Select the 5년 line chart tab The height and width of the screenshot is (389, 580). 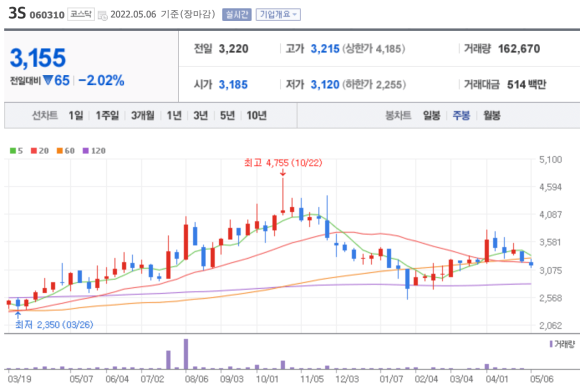coord(227,116)
